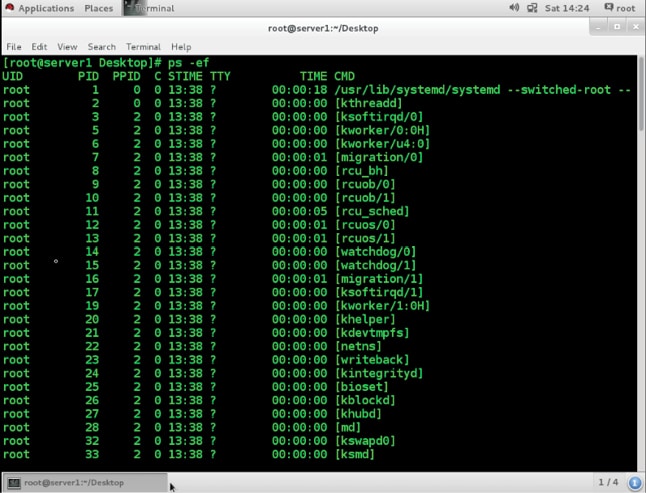Click the Terminal tab in top panel
Image resolution: width=646 pixels, height=493 pixels.
tap(149, 8)
